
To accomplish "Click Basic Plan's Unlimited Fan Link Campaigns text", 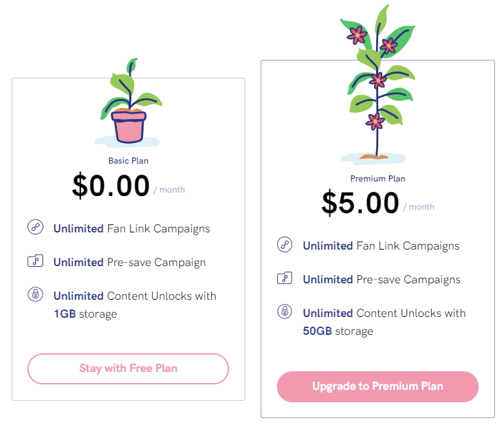I will [131, 228].
